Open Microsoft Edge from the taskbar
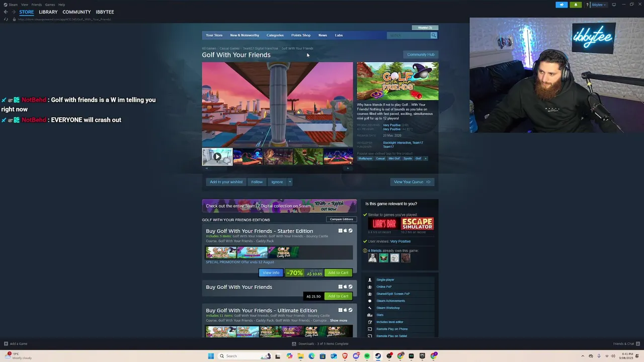The height and width of the screenshot is (362, 644). pyautogui.click(x=311, y=356)
